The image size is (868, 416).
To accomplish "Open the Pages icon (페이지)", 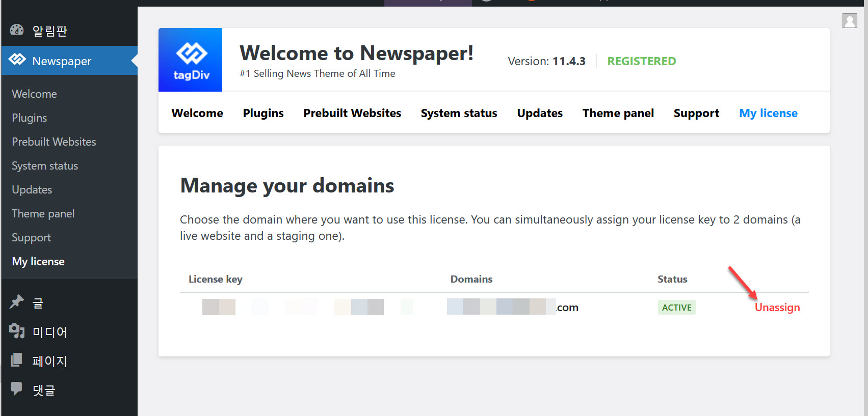I will pos(17,360).
